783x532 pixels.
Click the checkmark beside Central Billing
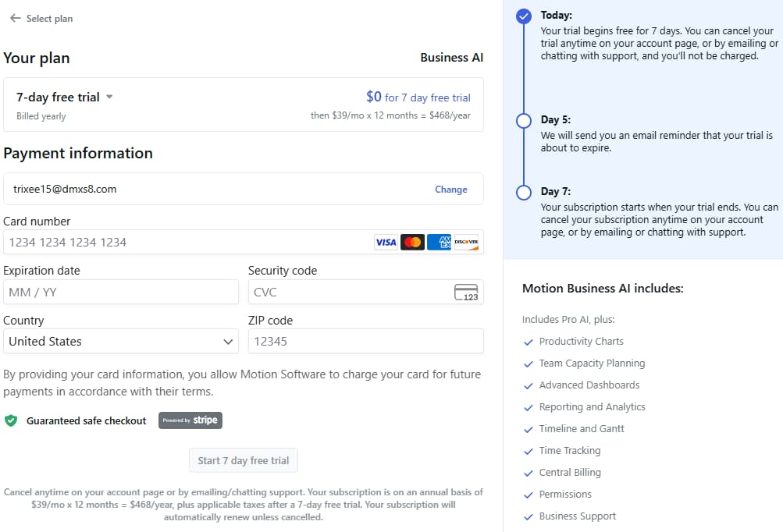coord(529,473)
